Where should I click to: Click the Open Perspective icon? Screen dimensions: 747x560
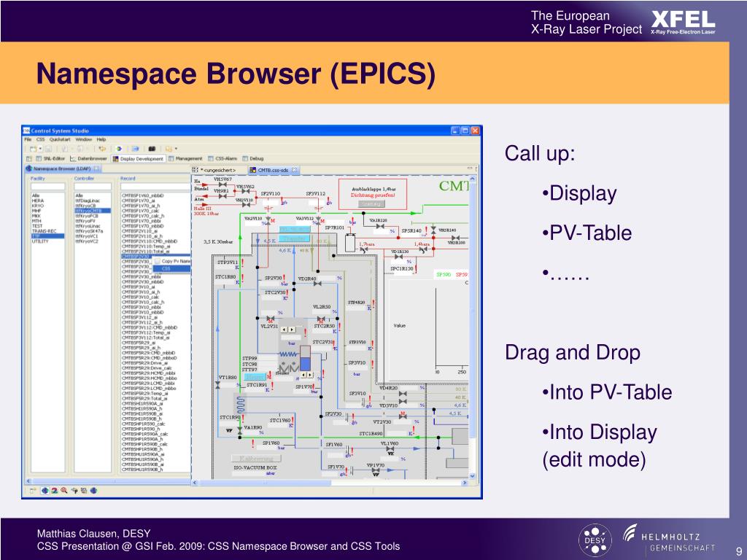click(28, 158)
